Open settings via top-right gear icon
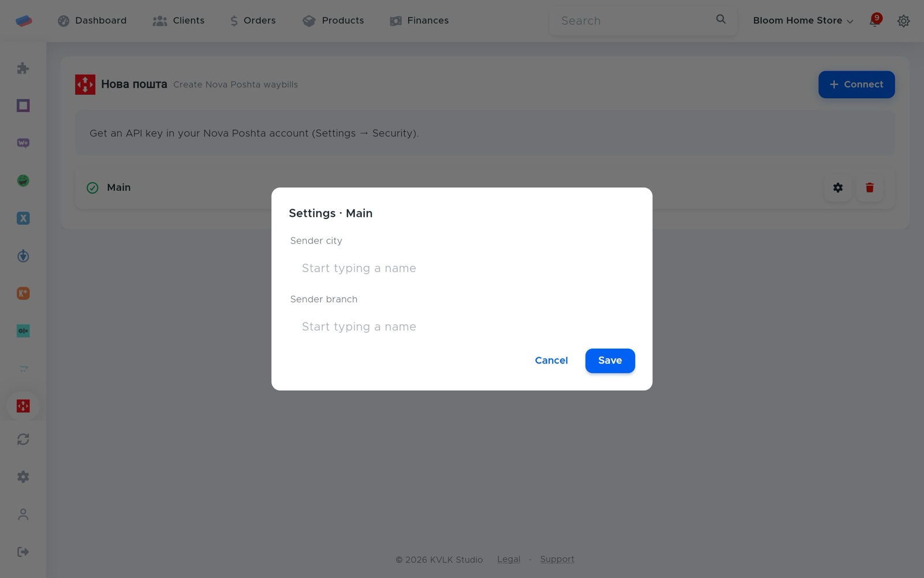Screen dimensions: 924x578 coord(904,21)
